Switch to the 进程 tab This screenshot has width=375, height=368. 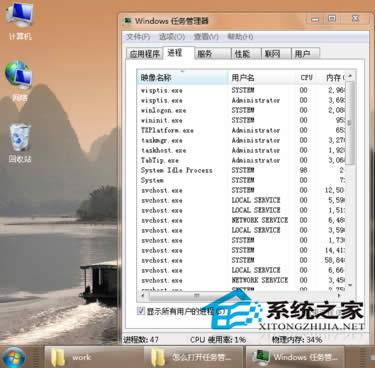click(x=178, y=53)
